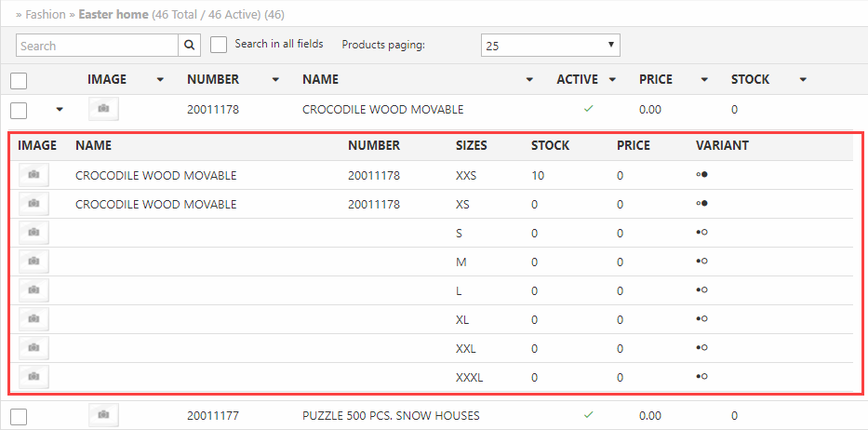
Task: Open the Easter home breadcrumb link
Action: 113,15
